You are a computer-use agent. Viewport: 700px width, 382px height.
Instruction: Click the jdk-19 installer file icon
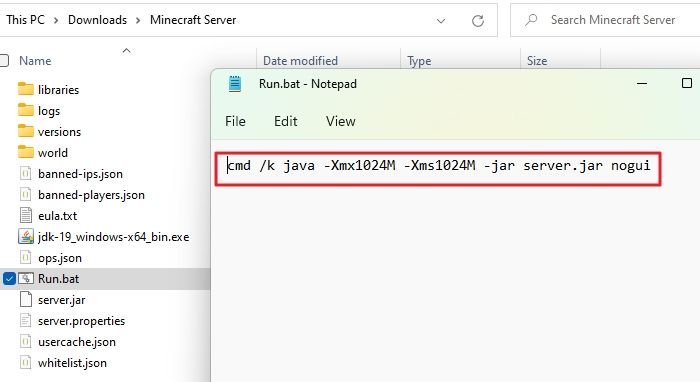tap(25, 236)
